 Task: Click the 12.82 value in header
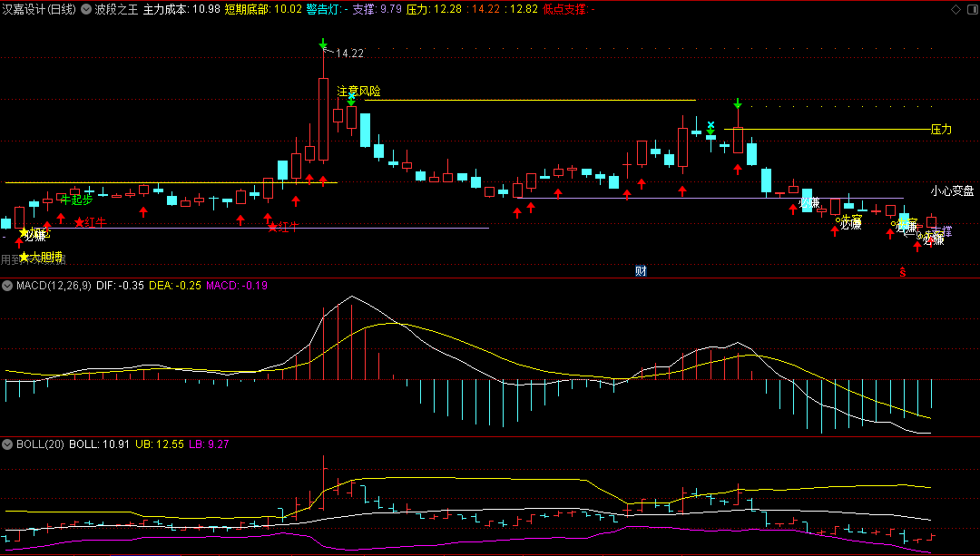click(x=524, y=9)
